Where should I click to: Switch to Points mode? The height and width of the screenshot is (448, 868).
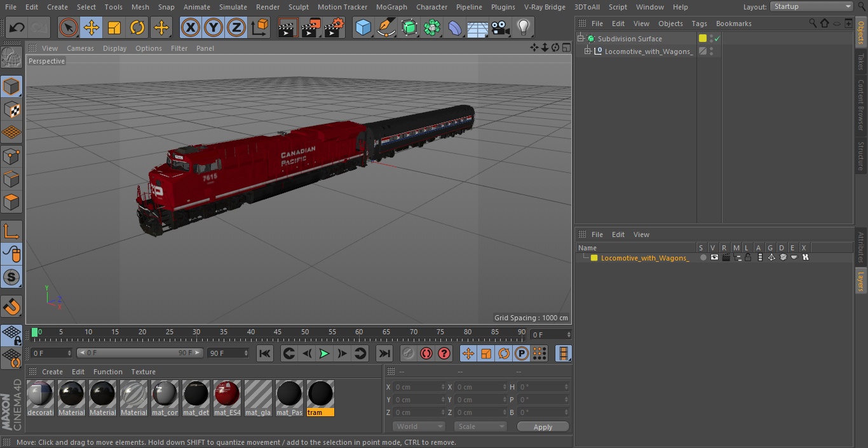tap(11, 156)
